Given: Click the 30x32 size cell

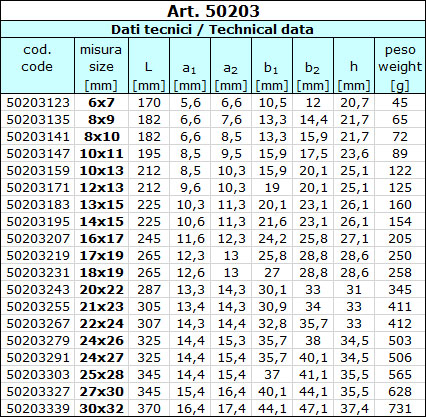Looking at the screenshot, I should (101, 408).
